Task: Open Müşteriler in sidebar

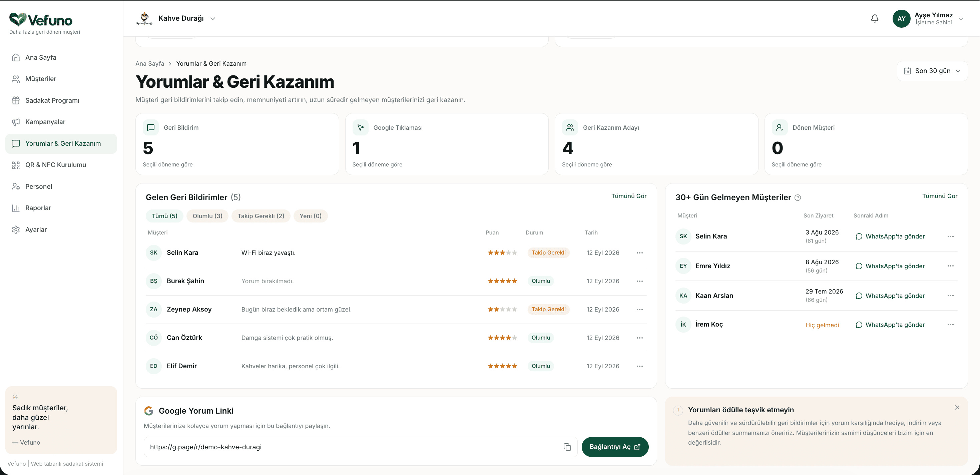Action: [61, 79]
